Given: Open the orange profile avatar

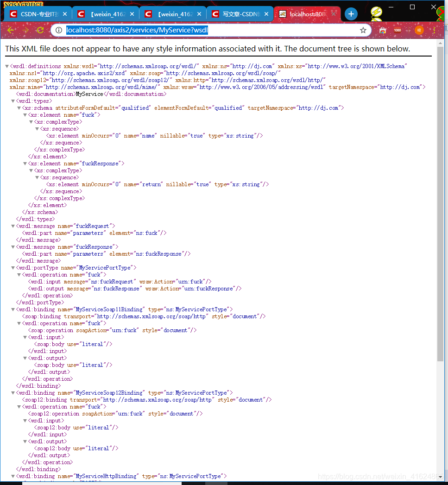Looking at the screenshot, I should click(x=419, y=30).
